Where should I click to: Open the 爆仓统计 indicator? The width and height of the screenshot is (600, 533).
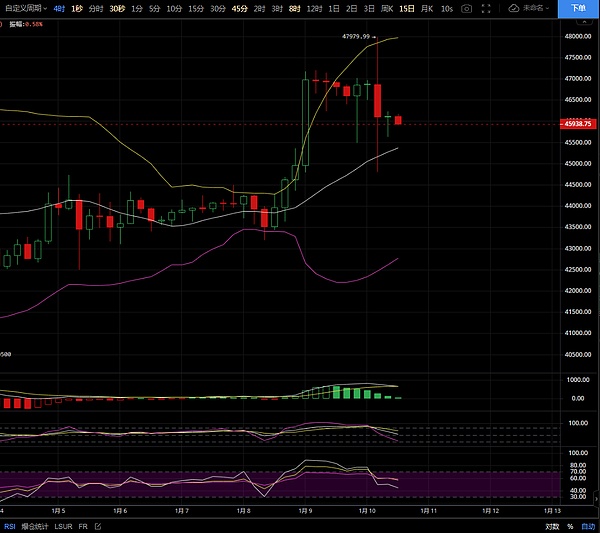coord(36,526)
